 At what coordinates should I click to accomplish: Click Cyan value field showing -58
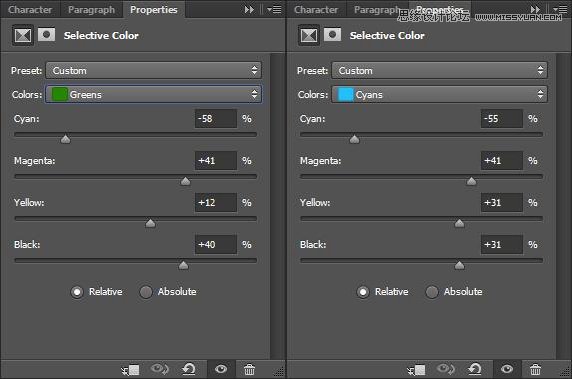click(x=216, y=119)
